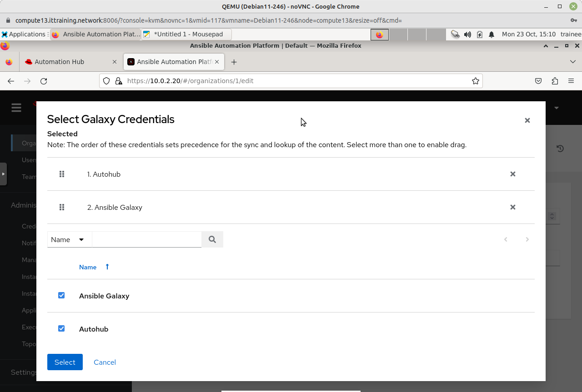Click the Firefox URL address bar
582x392 pixels.
tap(291, 81)
